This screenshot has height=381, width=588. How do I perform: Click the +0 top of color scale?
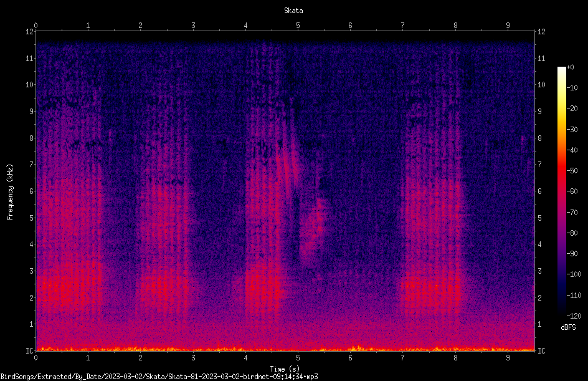(570, 67)
